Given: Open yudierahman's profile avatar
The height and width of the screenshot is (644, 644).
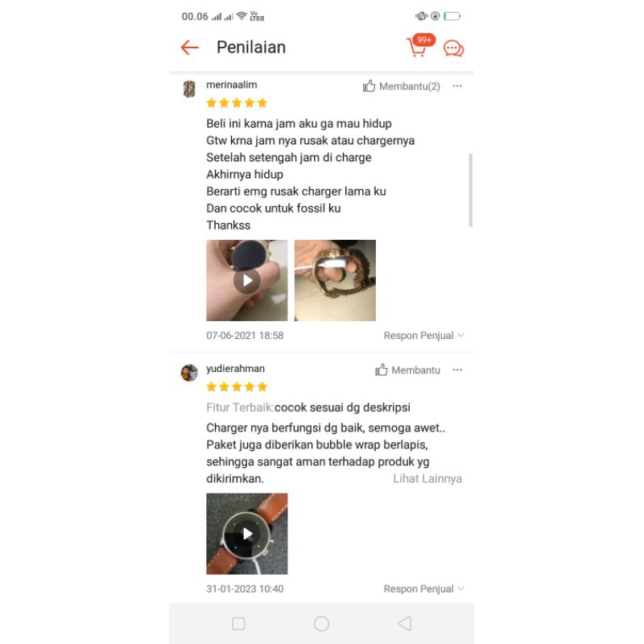Looking at the screenshot, I should pos(189,373).
